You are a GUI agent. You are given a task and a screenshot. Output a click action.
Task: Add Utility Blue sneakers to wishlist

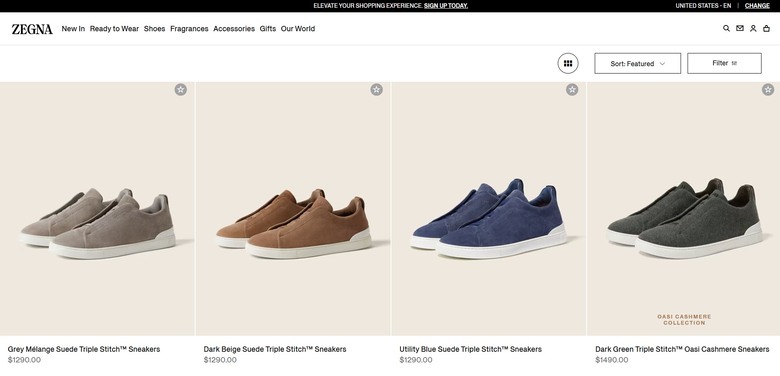point(572,90)
